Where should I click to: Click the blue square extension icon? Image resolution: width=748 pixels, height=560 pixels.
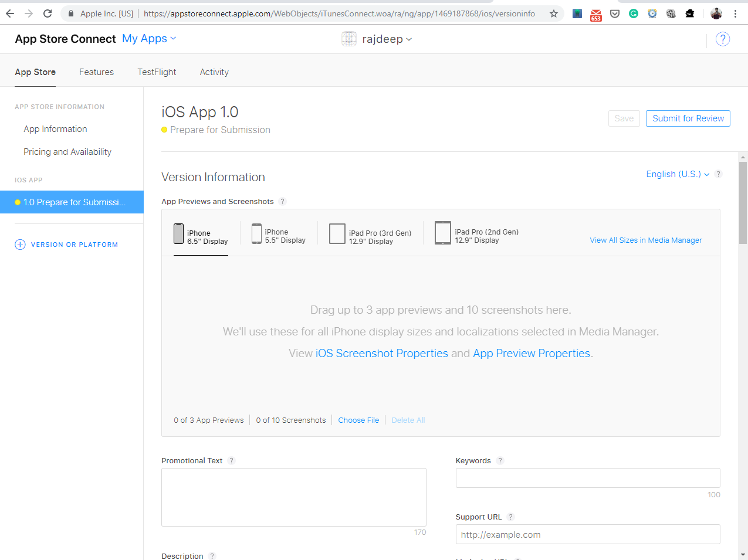pos(577,13)
